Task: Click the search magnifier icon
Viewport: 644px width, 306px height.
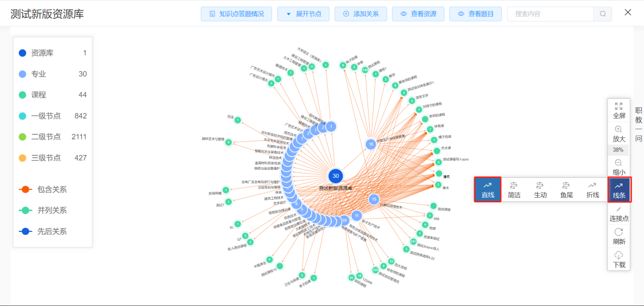Action: 603,14
